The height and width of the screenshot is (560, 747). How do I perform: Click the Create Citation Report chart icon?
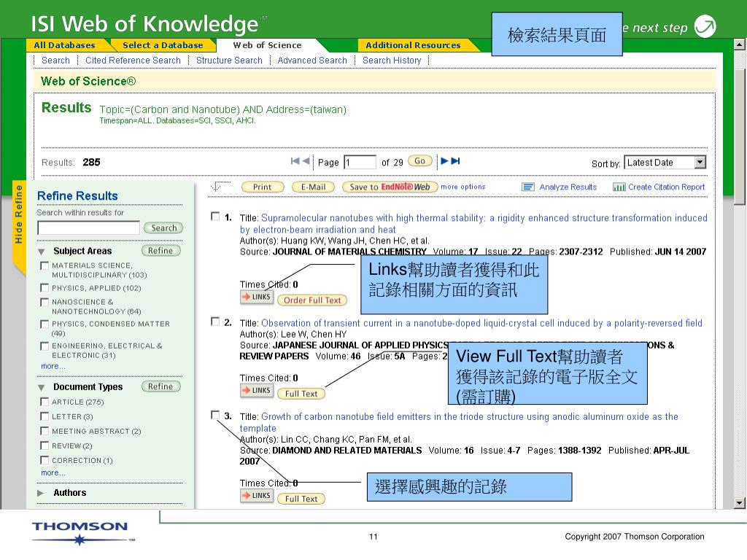pos(619,187)
